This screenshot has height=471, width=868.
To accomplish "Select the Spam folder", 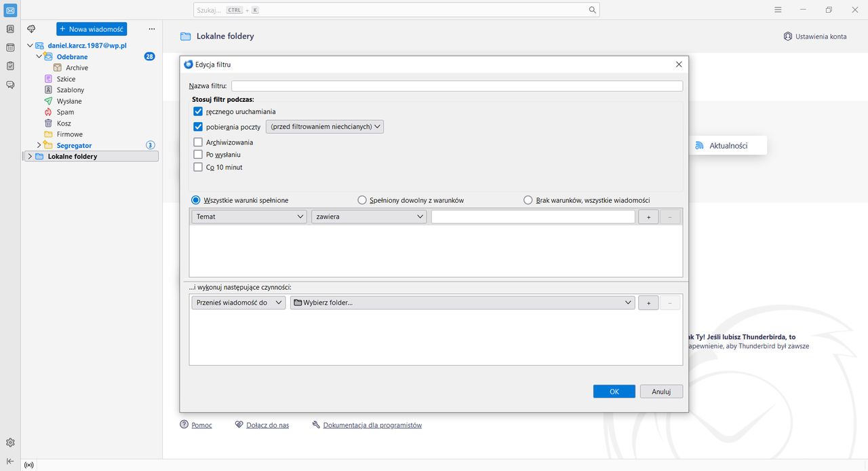I will [65, 112].
